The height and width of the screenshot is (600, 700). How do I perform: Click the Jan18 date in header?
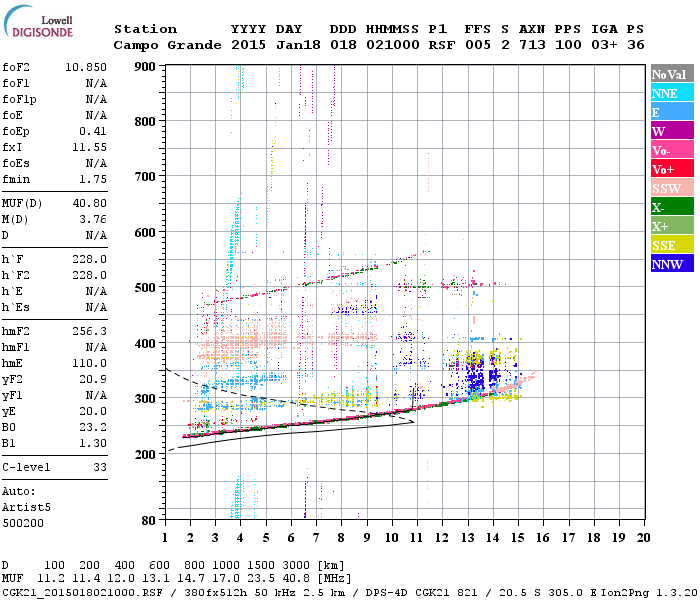pos(298,45)
